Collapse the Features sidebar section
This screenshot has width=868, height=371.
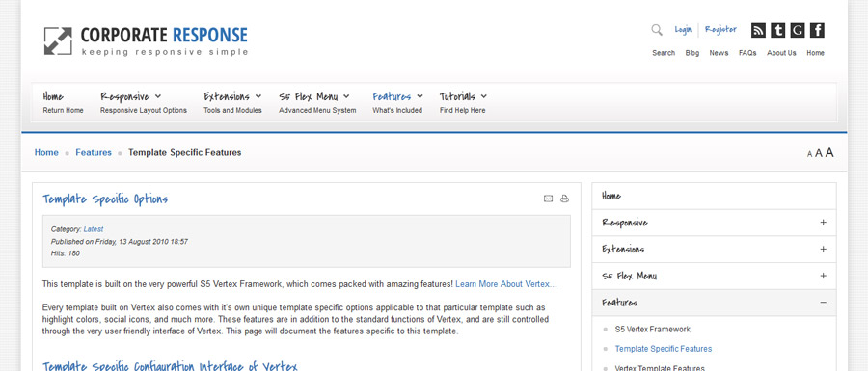coord(823,303)
